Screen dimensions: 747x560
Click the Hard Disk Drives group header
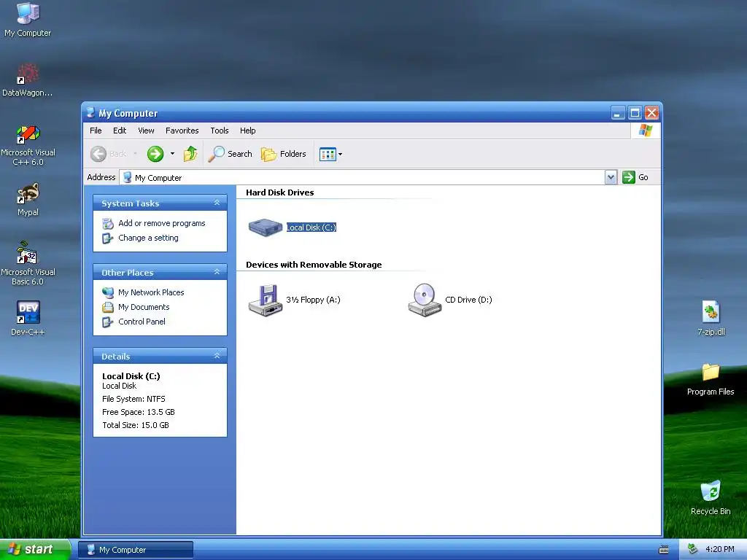[x=279, y=192]
